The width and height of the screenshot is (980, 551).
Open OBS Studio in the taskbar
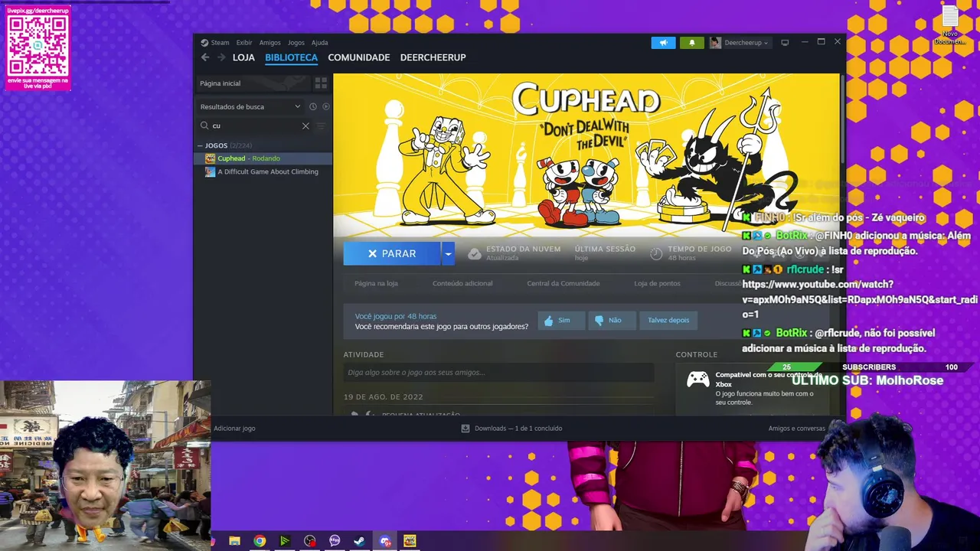click(x=309, y=541)
